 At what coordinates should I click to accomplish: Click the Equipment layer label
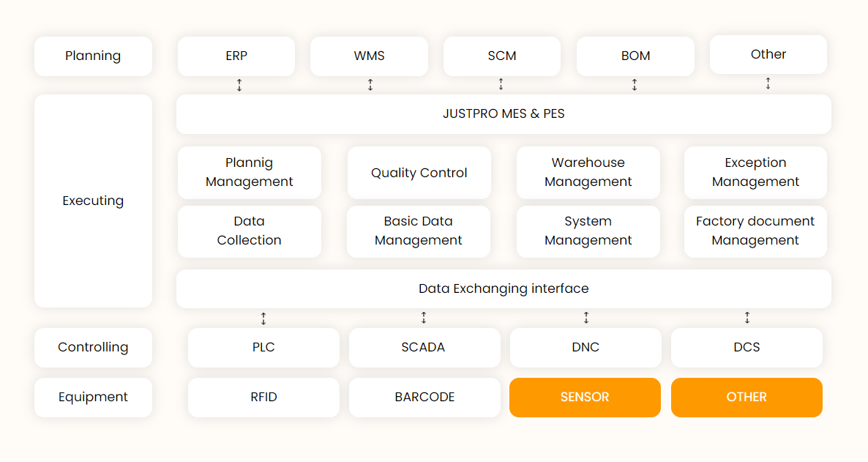93,398
